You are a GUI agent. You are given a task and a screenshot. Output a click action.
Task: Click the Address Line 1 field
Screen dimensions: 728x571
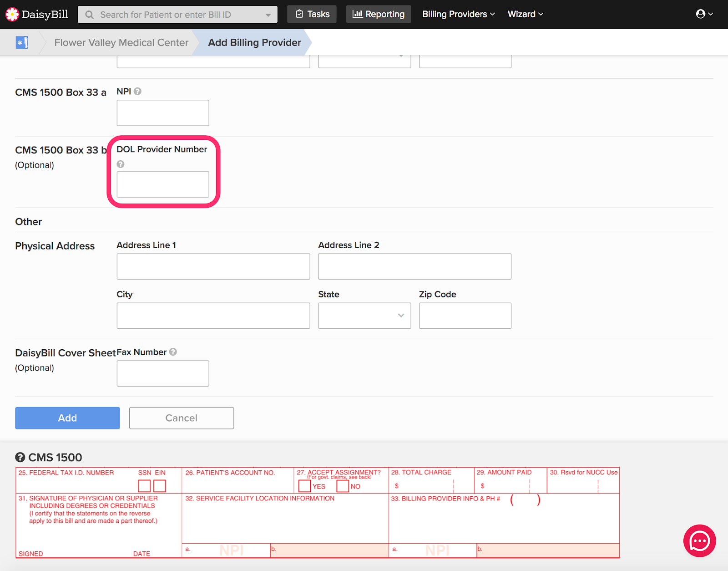[213, 266]
